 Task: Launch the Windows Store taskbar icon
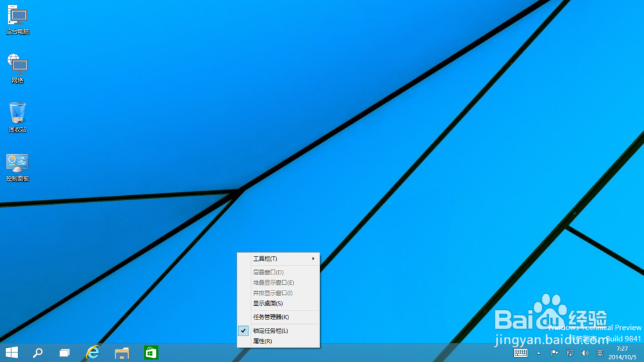coord(151,352)
